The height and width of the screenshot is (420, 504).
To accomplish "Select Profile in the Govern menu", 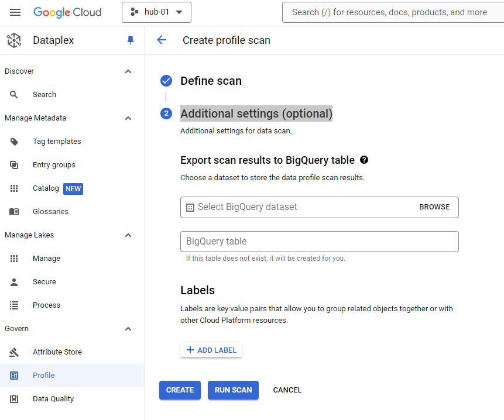I will pyautogui.click(x=43, y=376).
